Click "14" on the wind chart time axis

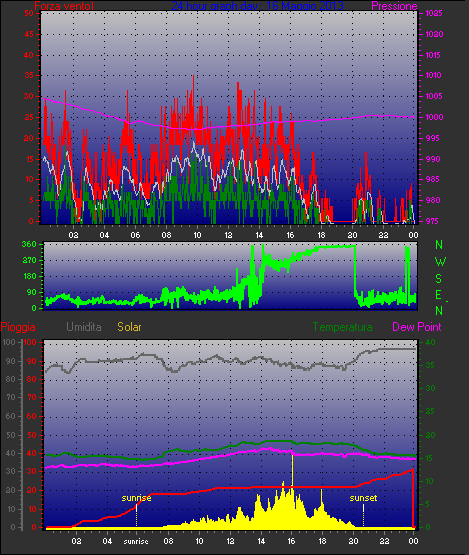[259, 235]
